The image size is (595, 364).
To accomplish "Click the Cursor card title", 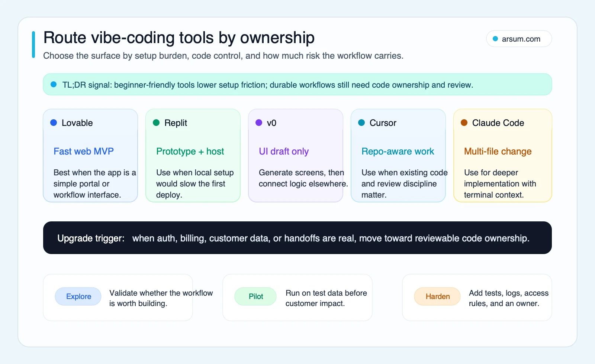I will pos(383,123).
